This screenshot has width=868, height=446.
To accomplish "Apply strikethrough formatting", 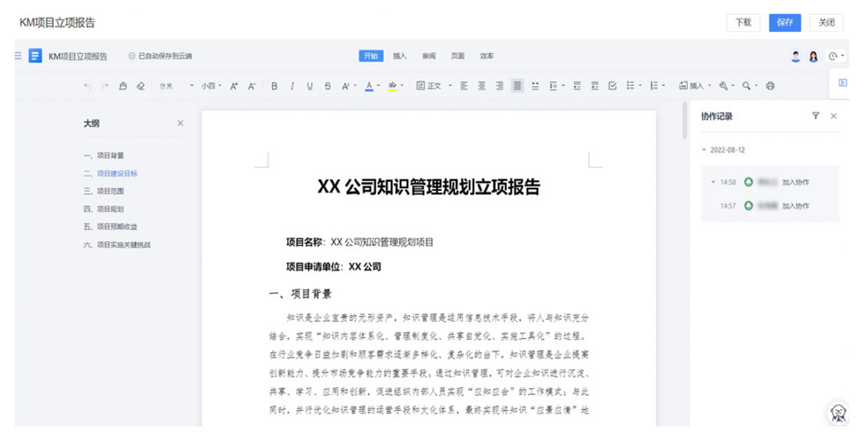I will point(327,86).
